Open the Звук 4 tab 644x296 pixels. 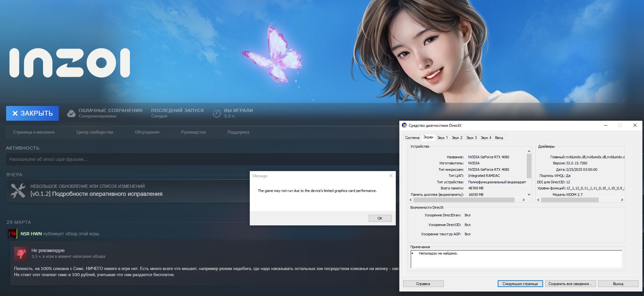point(486,138)
